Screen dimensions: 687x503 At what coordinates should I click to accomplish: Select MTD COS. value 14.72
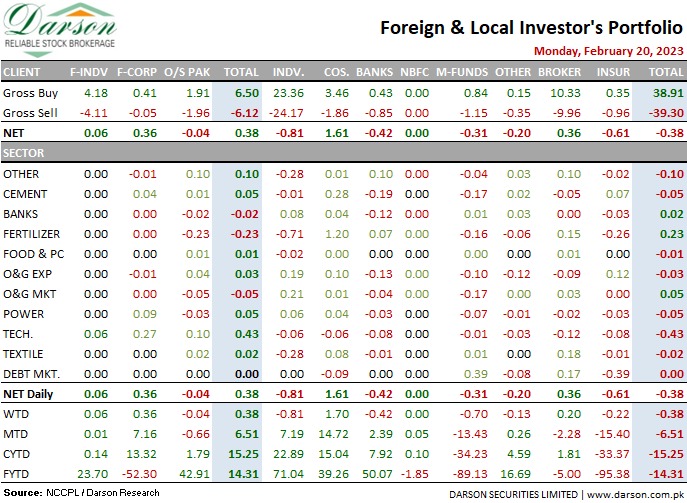coord(333,434)
